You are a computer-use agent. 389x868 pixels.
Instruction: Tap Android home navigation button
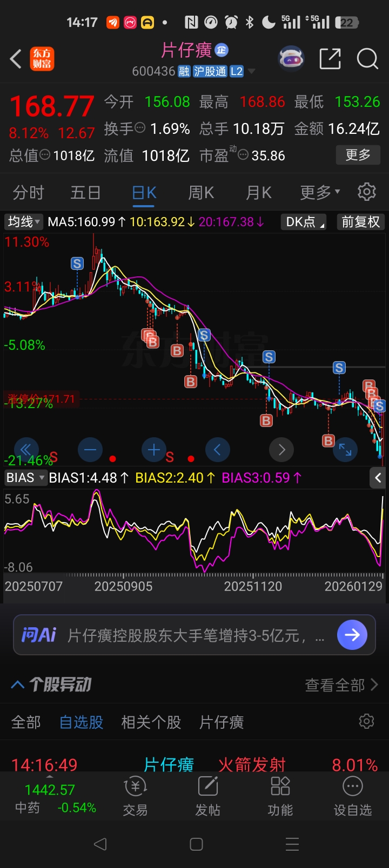197,844
